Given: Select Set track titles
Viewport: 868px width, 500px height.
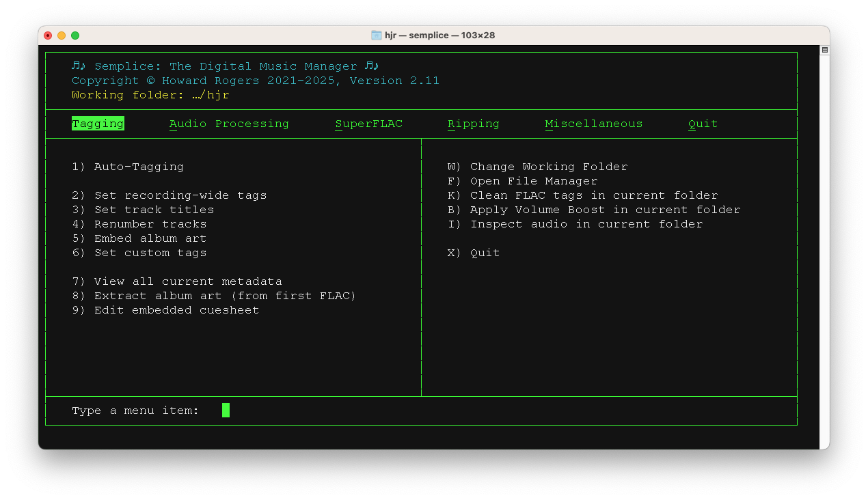Looking at the screenshot, I should pos(144,209).
